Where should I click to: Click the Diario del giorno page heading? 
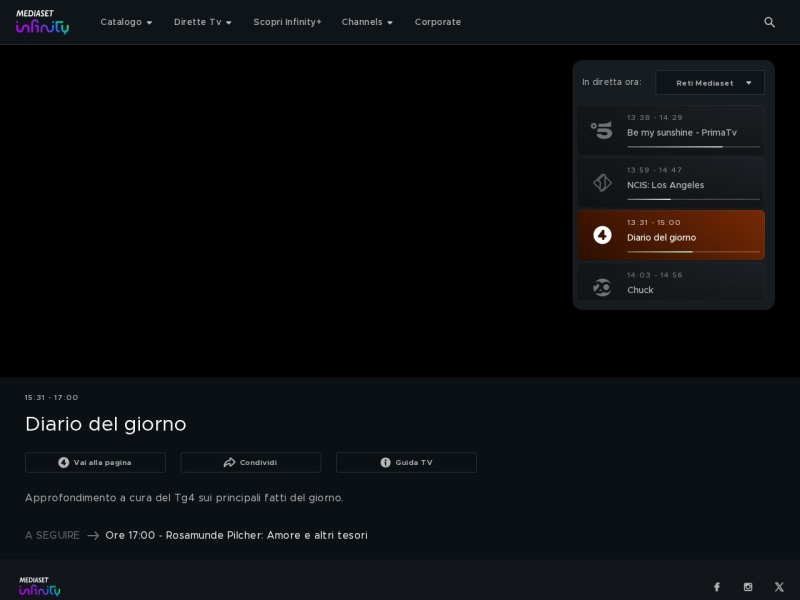[106, 424]
